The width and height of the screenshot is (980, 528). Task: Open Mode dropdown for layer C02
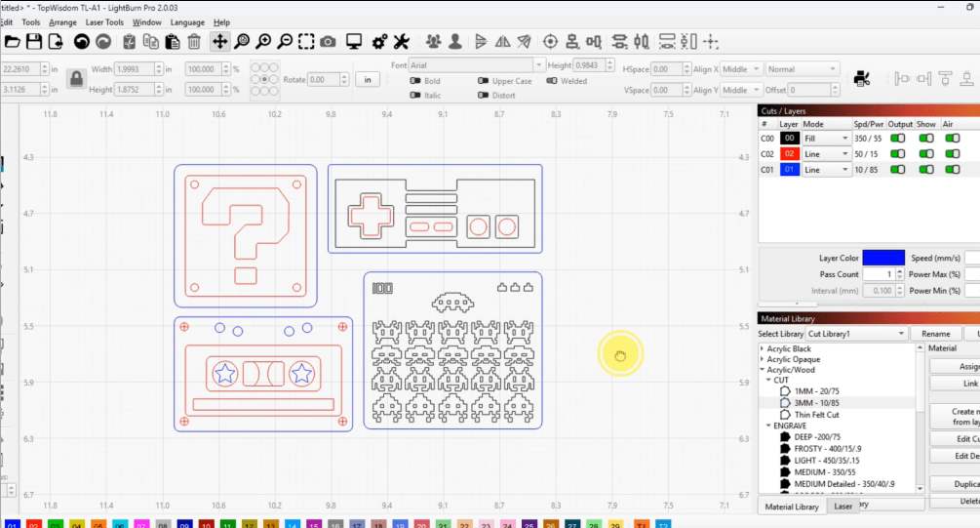click(x=825, y=154)
